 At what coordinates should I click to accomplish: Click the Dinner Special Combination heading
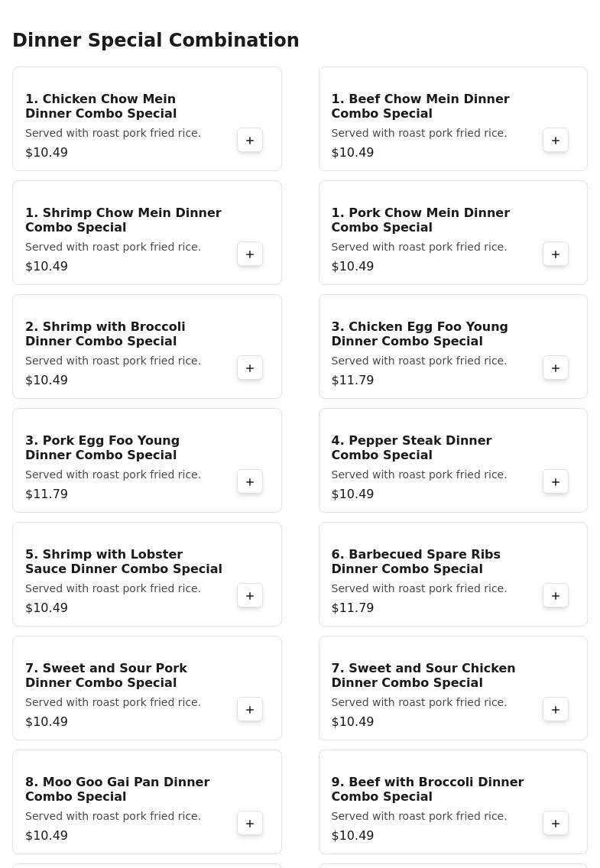click(x=156, y=40)
